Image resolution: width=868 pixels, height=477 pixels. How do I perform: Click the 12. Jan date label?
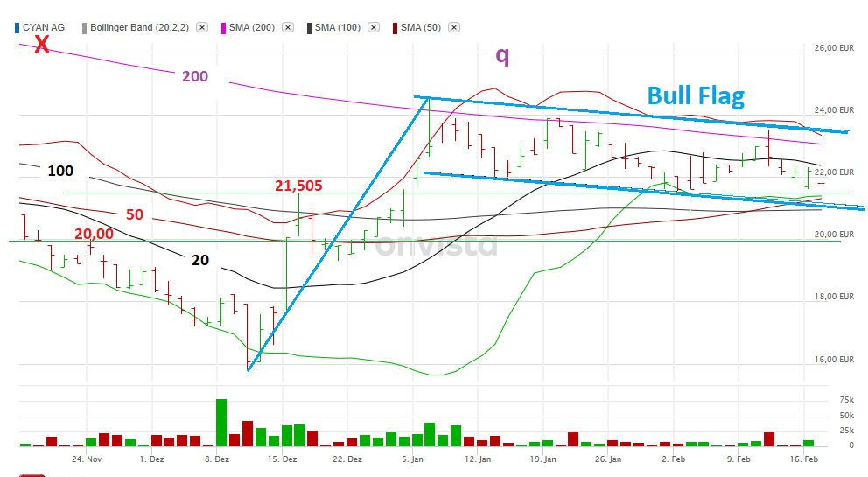[478, 459]
